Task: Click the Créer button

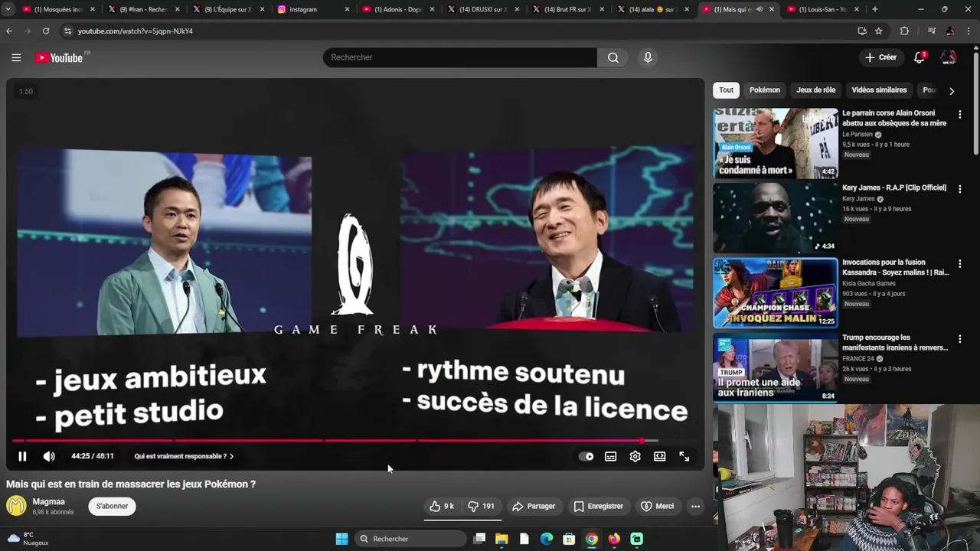Action: click(x=880, y=57)
